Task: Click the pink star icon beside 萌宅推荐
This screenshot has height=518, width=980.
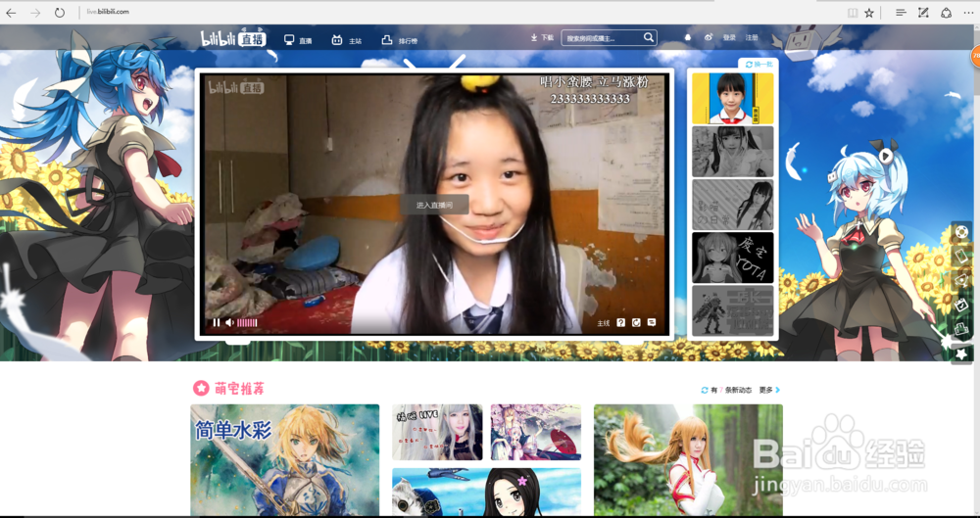Action: pyautogui.click(x=201, y=388)
